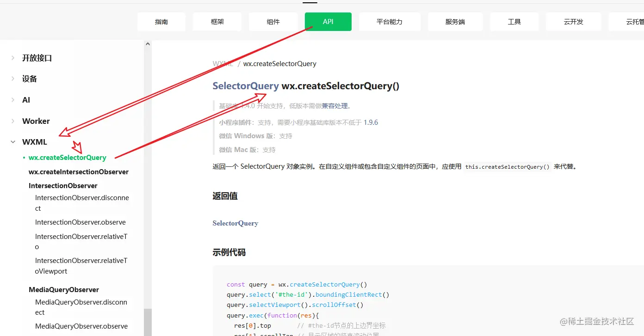The height and width of the screenshot is (336, 644).
Task: Select the highlighted API tab
Action: 328,21
